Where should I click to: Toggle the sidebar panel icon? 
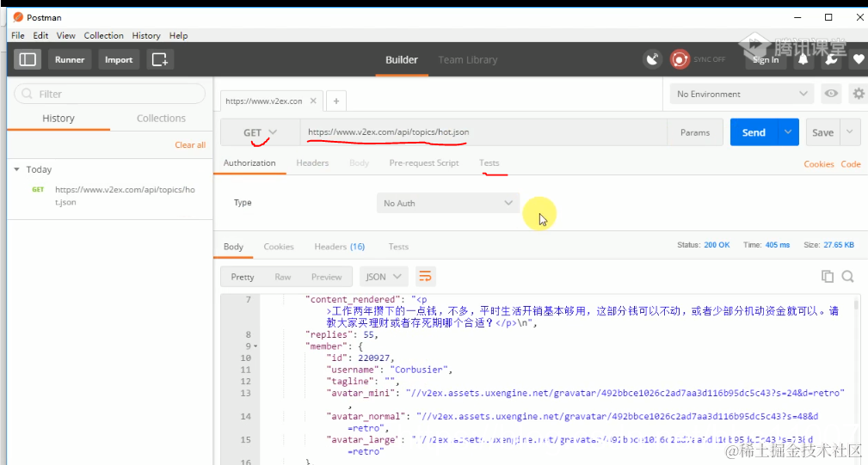coord(28,59)
